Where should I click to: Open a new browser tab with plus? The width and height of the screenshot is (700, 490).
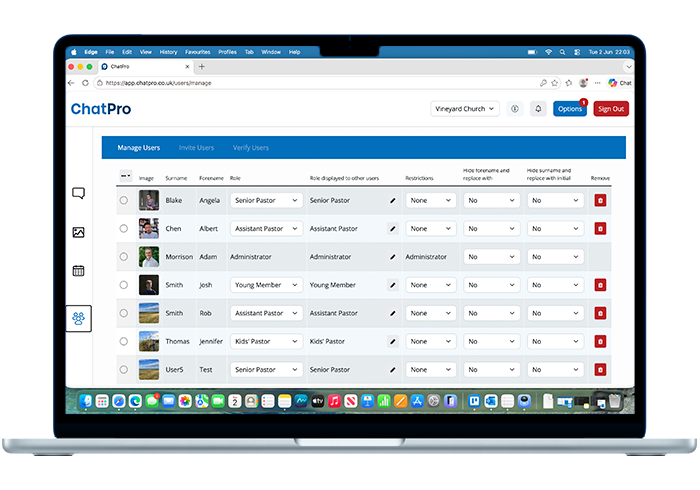[x=202, y=66]
